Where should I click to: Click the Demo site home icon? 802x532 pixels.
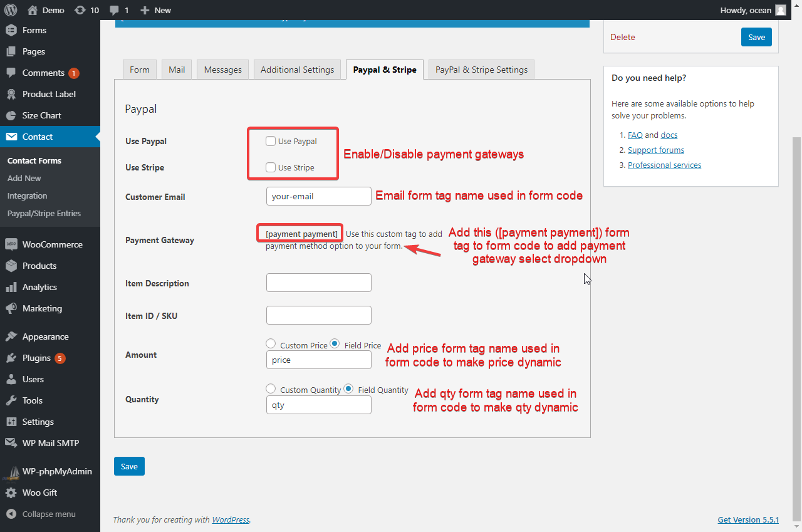pos(33,10)
